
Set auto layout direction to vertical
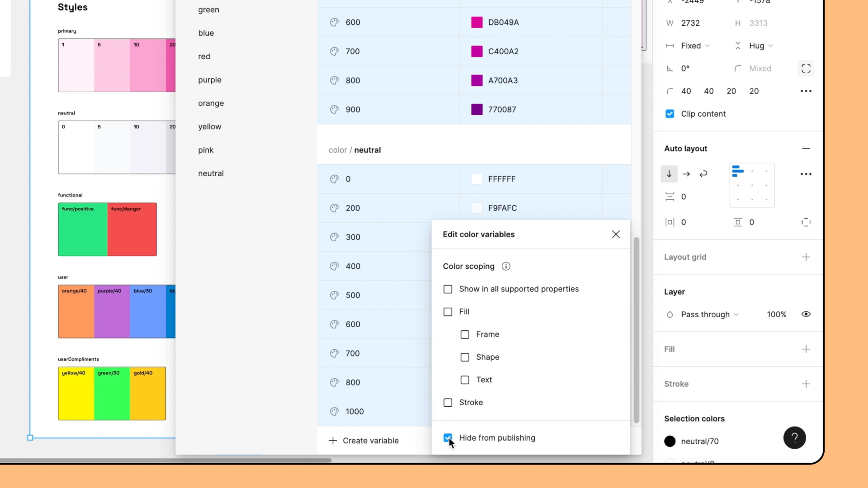(x=669, y=174)
